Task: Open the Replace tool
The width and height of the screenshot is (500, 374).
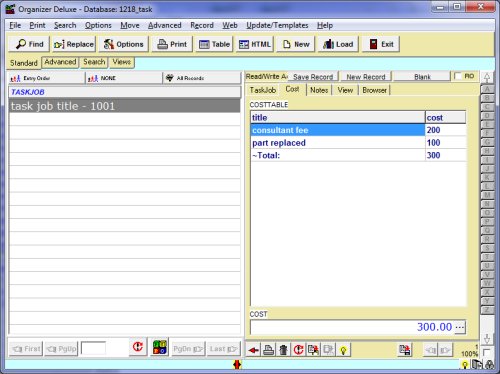Action: pyautogui.click(x=74, y=44)
